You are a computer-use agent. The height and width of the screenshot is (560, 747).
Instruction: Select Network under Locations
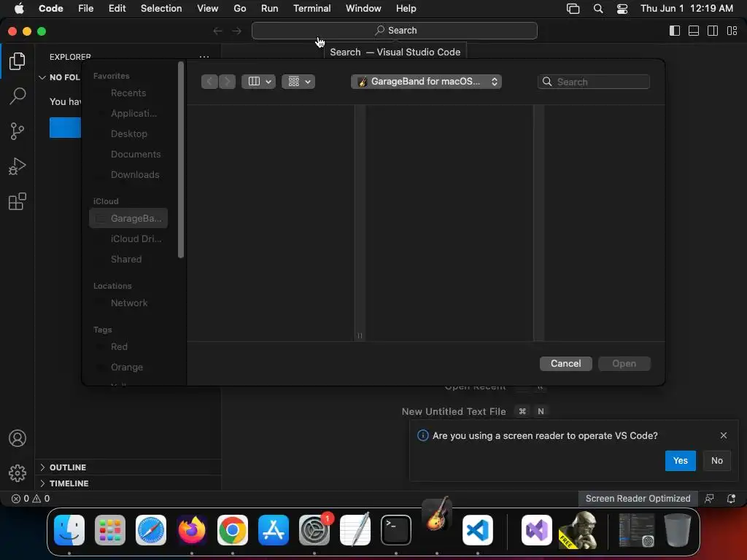click(128, 303)
